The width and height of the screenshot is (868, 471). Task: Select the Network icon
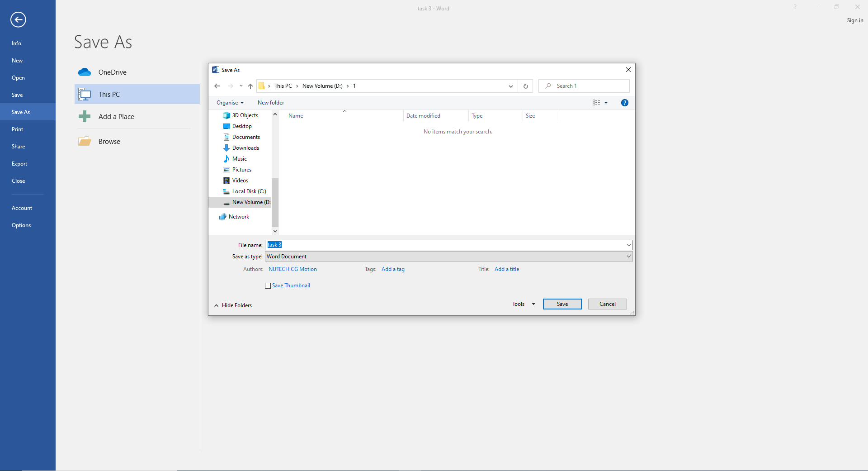coord(222,217)
